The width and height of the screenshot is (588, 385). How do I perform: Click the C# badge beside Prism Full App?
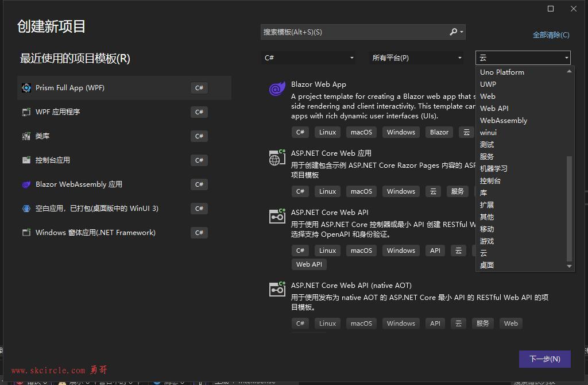199,88
